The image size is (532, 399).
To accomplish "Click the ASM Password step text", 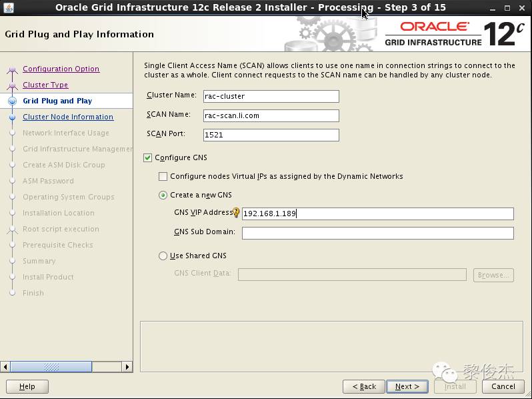I will [x=48, y=181].
